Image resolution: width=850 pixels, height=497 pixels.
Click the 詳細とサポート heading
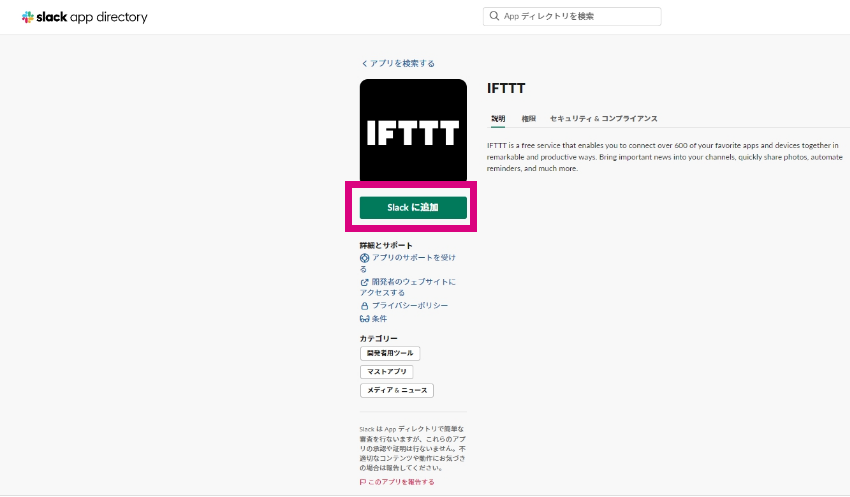[386, 246]
